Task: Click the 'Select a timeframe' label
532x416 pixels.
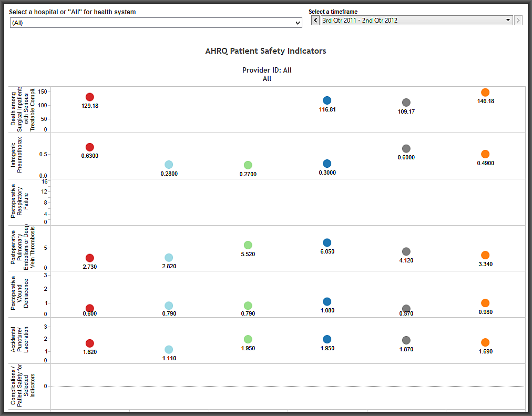Action: 333,12
